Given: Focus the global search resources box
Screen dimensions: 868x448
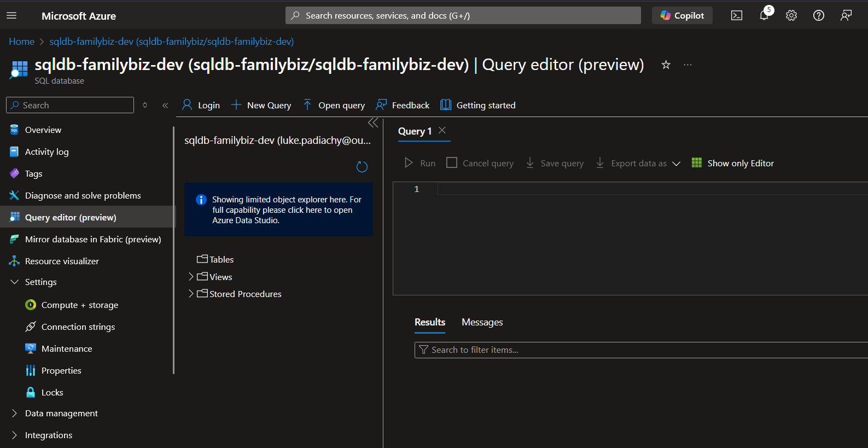Looking at the screenshot, I should [x=463, y=15].
